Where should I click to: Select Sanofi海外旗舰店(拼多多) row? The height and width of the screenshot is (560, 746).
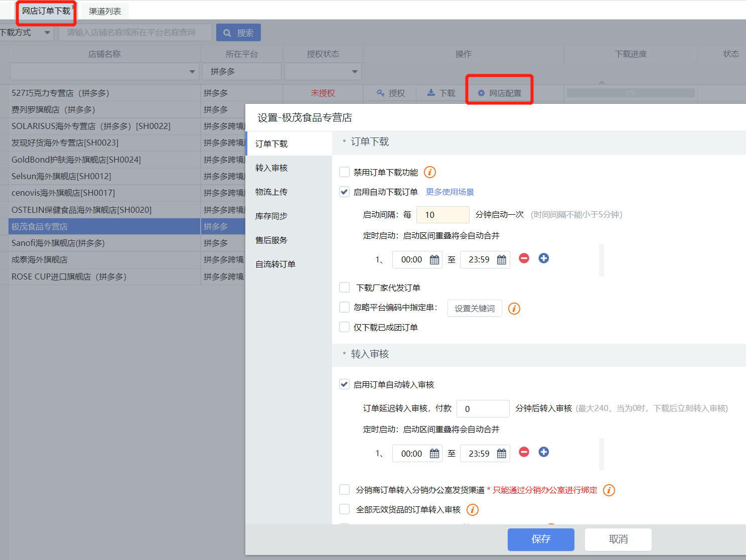[104, 243]
